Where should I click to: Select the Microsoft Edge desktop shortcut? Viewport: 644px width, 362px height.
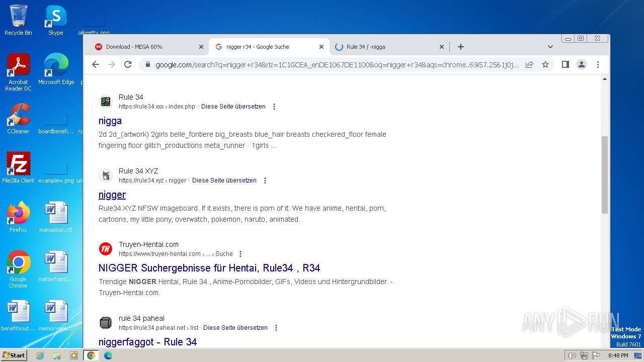pyautogui.click(x=56, y=69)
